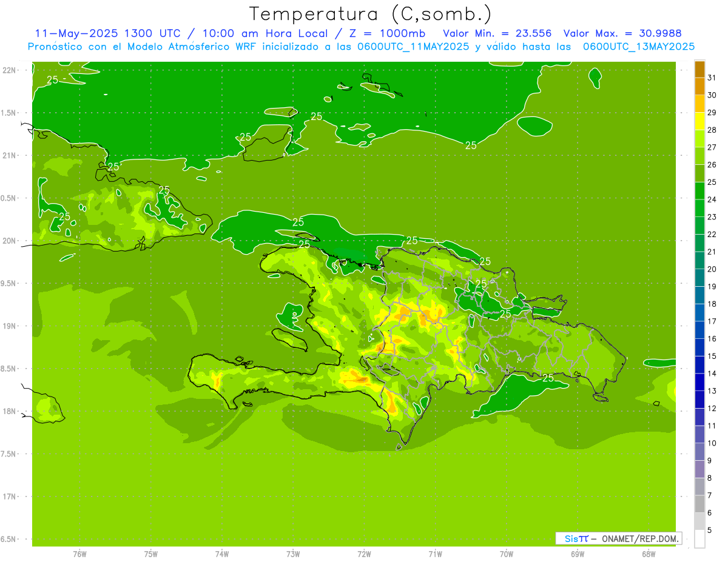The width and height of the screenshot is (728, 562).
Task: Click the '68W' longitude label
Action: pyautogui.click(x=649, y=554)
